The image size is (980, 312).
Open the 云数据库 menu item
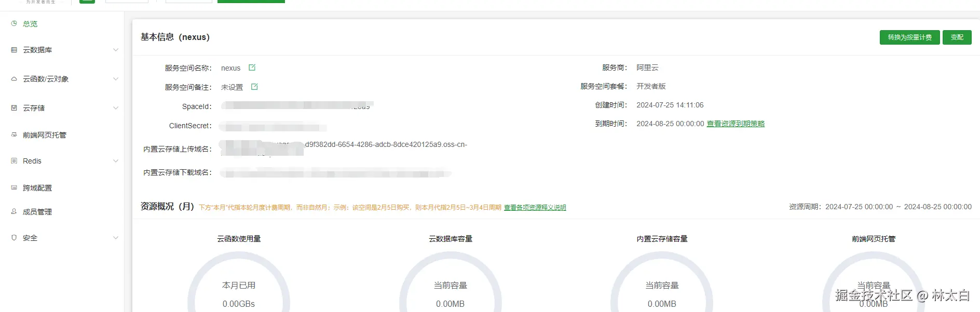[37, 50]
